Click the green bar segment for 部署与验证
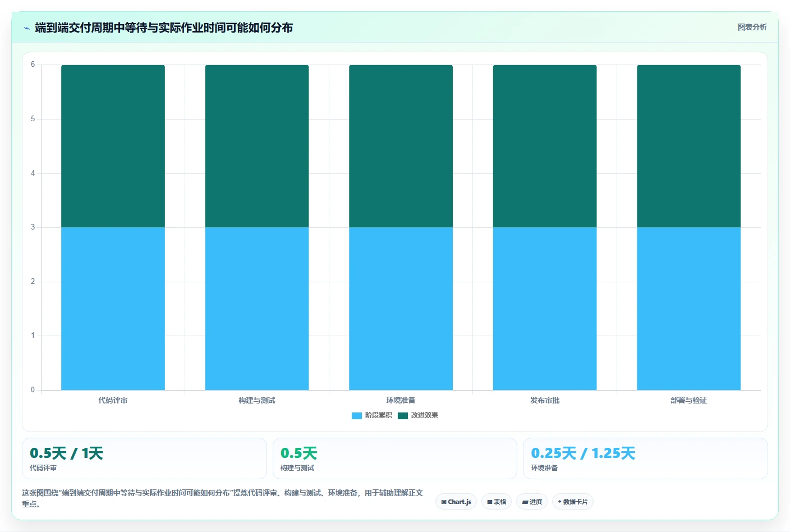The image size is (790, 532). click(x=688, y=146)
